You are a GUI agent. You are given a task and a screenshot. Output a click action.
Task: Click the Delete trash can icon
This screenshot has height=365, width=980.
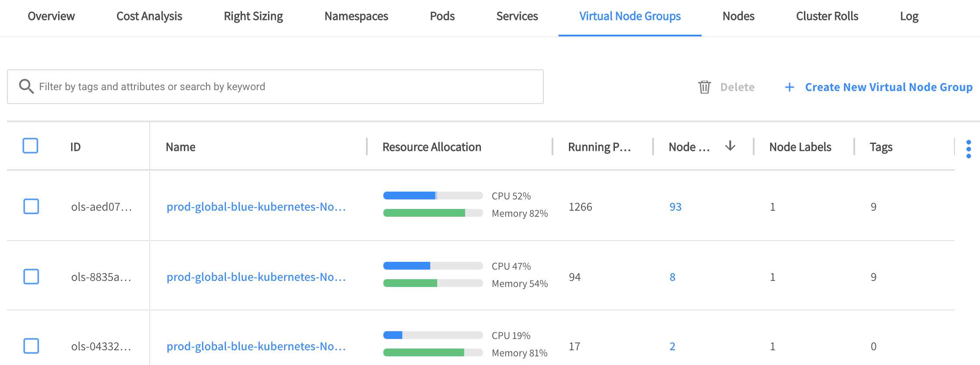pos(704,87)
